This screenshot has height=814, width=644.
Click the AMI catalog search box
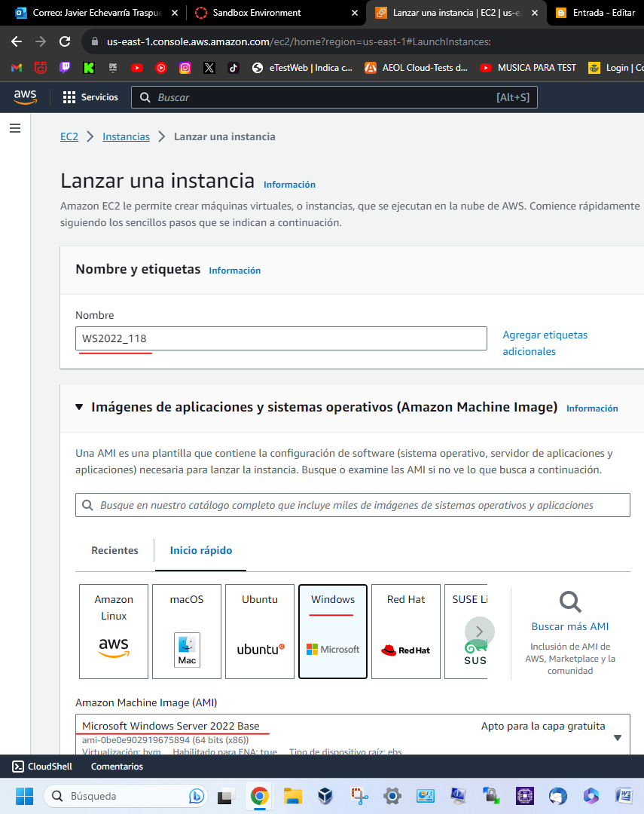(x=353, y=505)
